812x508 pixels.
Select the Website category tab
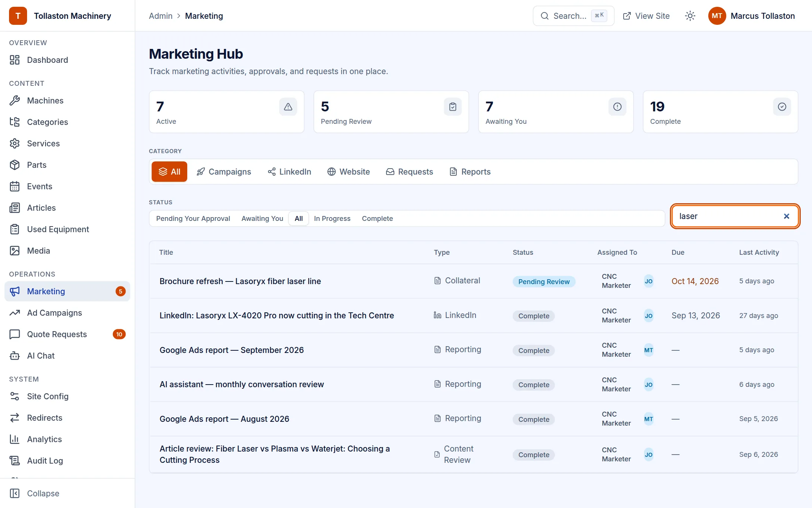pyautogui.click(x=348, y=172)
